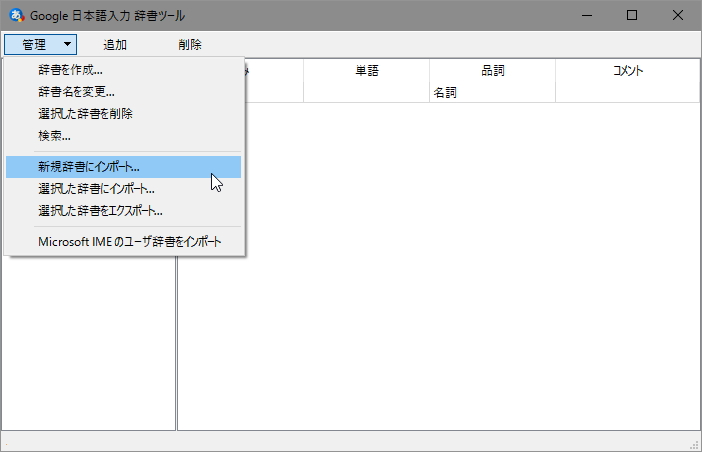Open 検索... from the menu
This screenshot has width=702, height=452.
point(124,136)
